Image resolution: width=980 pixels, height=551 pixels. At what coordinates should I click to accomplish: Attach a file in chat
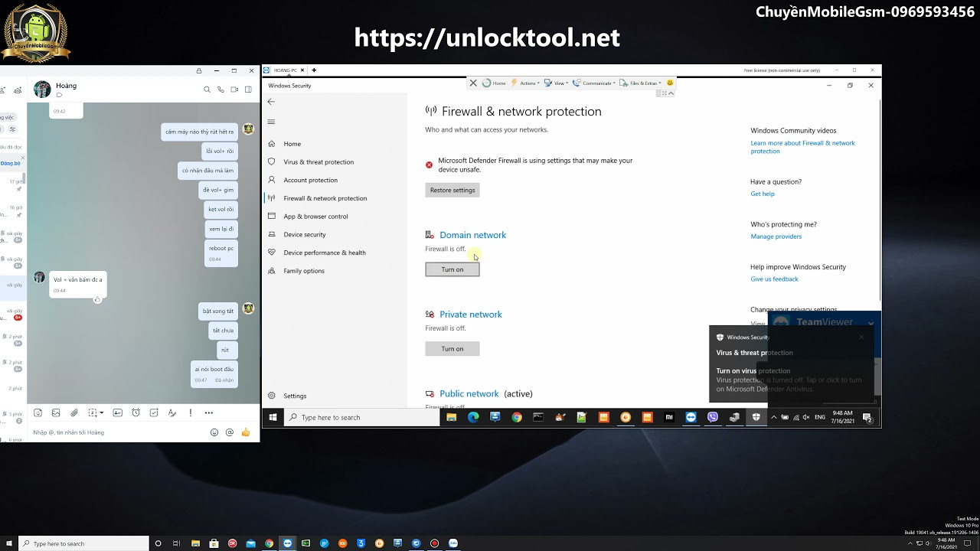(x=74, y=412)
